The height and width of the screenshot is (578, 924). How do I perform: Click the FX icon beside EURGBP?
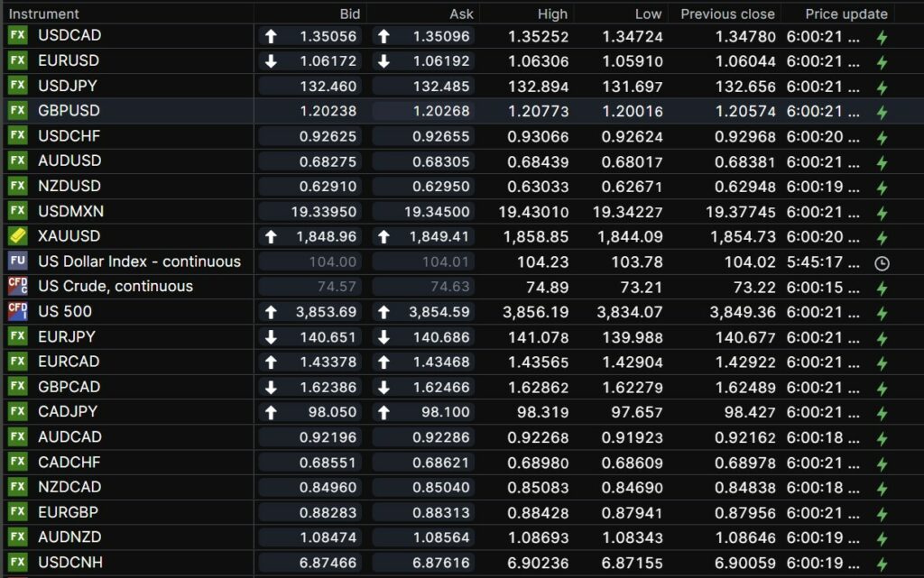[17, 512]
